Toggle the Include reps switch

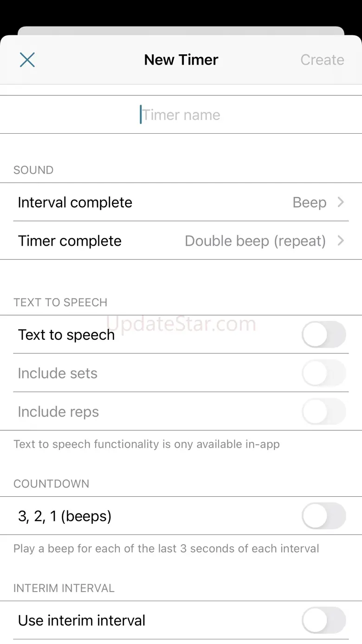(x=323, y=412)
